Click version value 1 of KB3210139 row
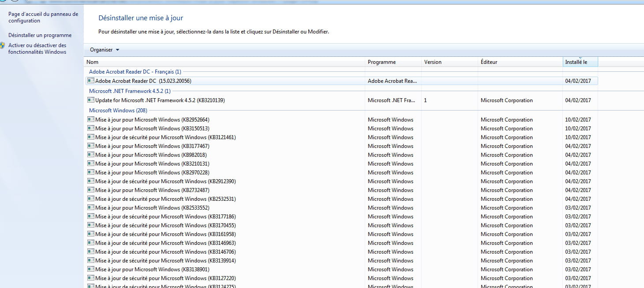This screenshot has height=288, width=644. pos(425,100)
